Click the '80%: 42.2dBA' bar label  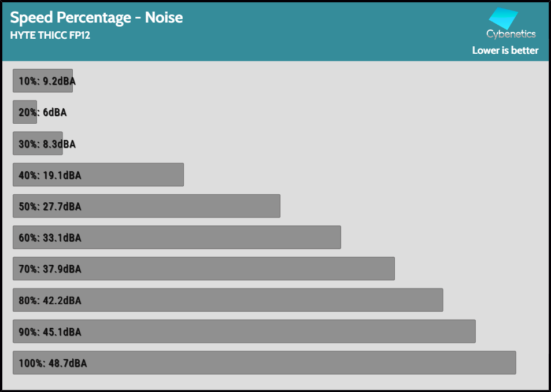pos(50,301)
